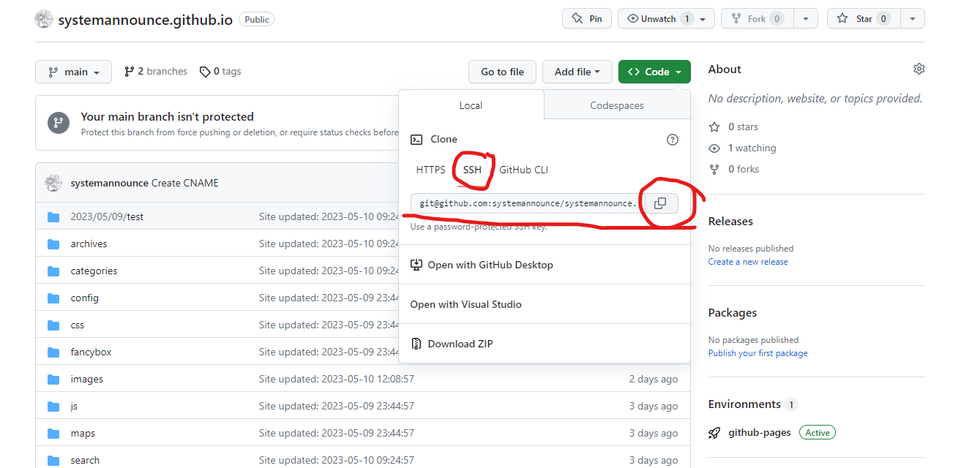The height and width of the screenshot is (468, 980).
Task: Click the SSH clone URL text field
Action: (x=527, y=203)
